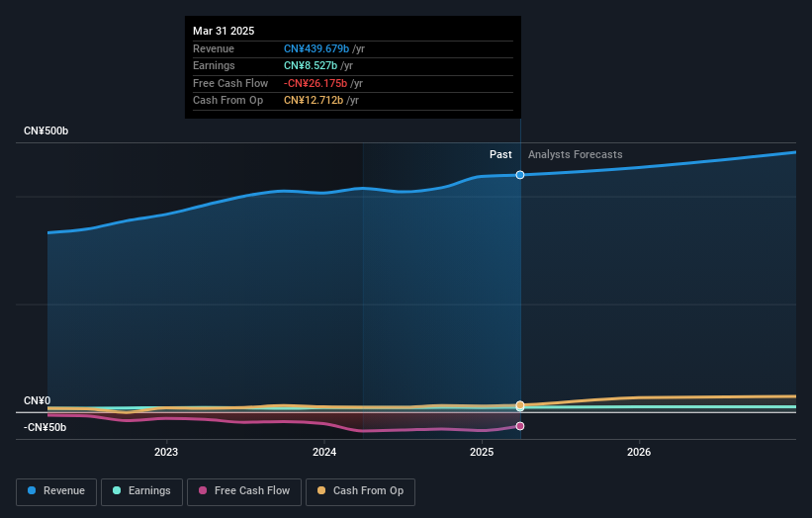Select the 2025 x-axis label

482,452
